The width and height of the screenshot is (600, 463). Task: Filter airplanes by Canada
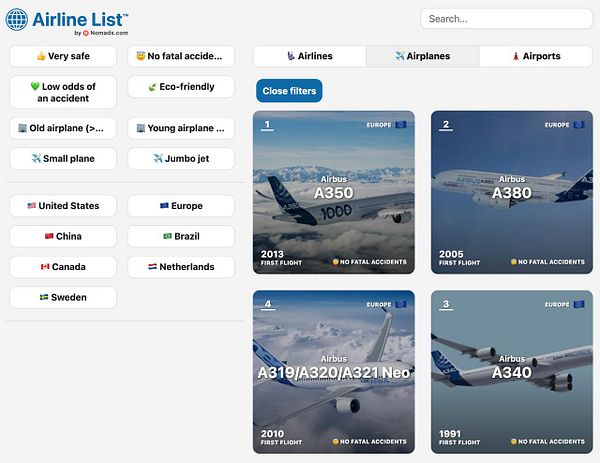tap(63, 267)
